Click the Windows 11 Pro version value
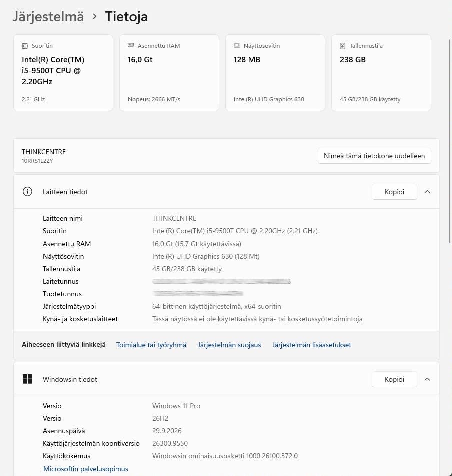Viewport: 452px width, 476px height. pyautogui.click(x=176, y=406)
